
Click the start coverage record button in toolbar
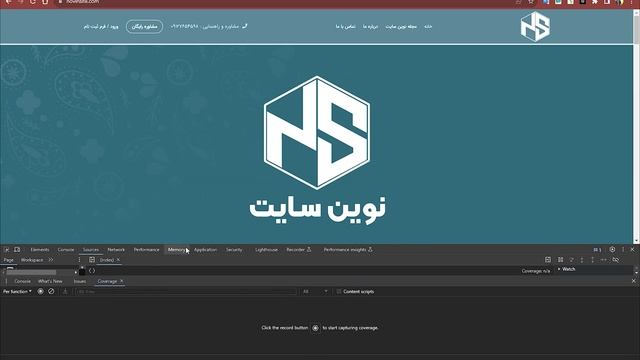pos(40,291)
